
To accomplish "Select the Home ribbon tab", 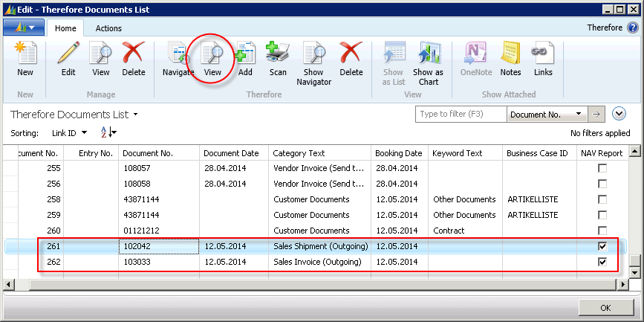I will (65, 28).
